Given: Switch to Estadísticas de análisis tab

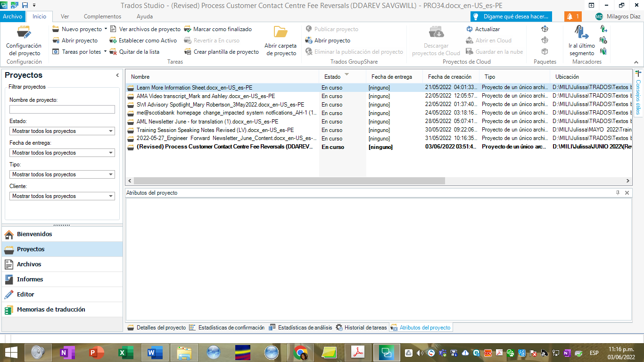Looking at the screenshot, I should pyautogui.click(x=300, y=328).
